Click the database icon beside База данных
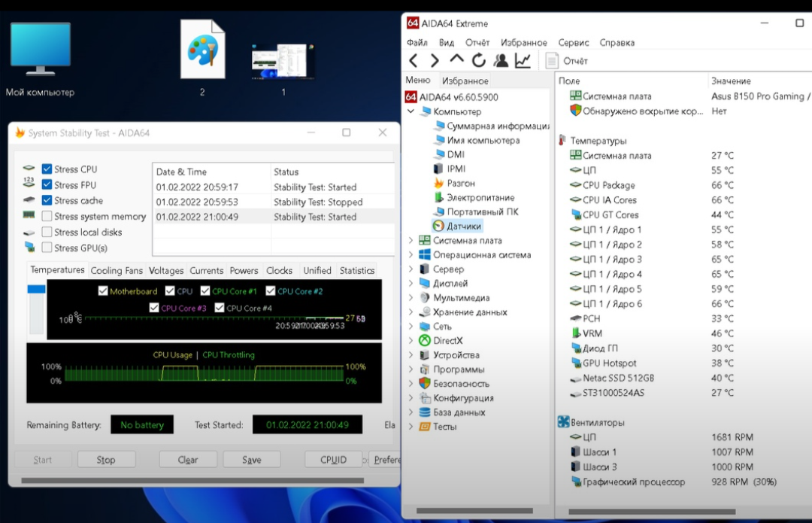 425,412
